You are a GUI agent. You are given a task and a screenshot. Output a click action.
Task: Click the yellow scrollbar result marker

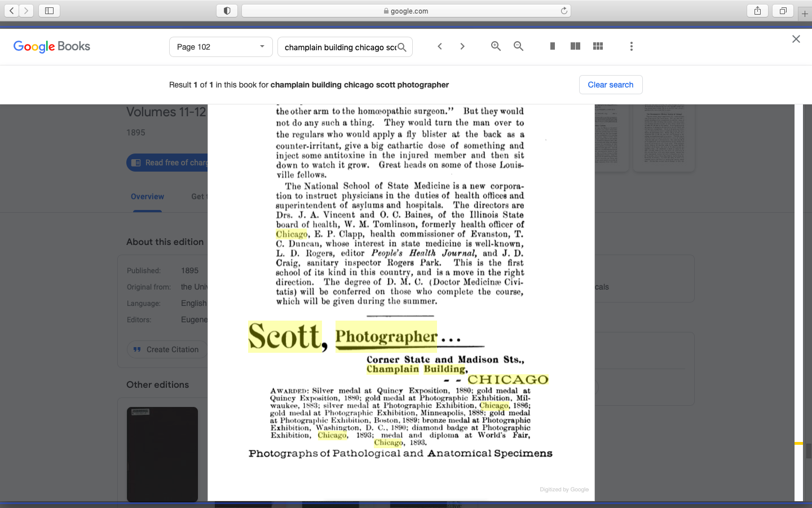[x=798, y=444]
